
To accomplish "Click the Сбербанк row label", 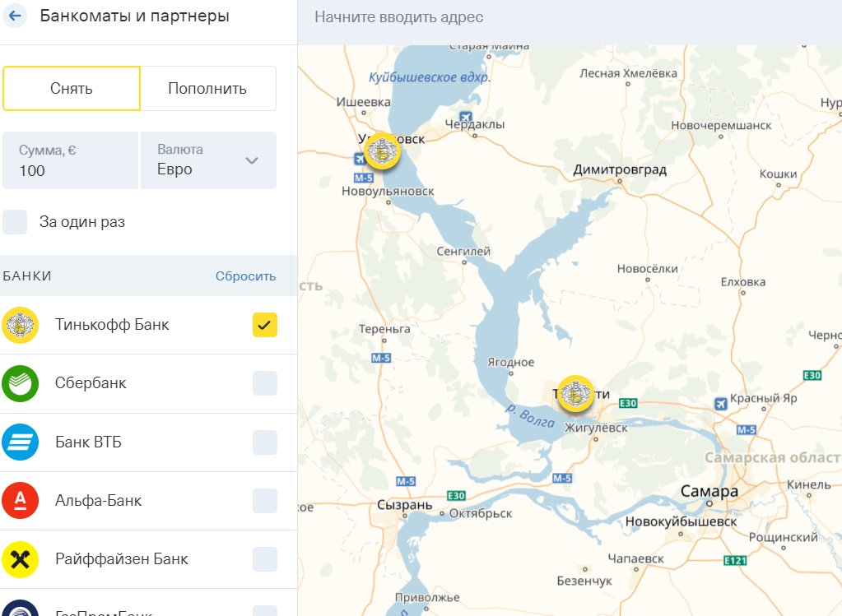I will (91, 383).
